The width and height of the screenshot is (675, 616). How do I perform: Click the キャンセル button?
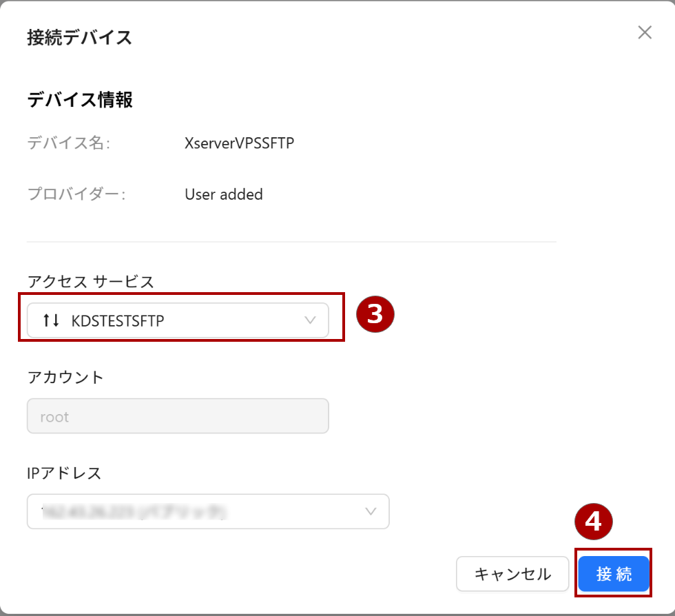[x=512, y=574]
